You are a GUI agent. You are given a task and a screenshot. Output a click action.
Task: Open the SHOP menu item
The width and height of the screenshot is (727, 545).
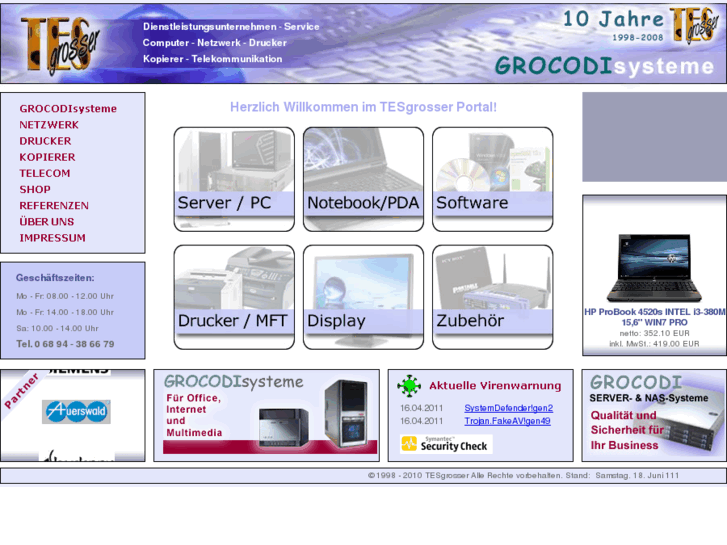(x=35, y=190)
